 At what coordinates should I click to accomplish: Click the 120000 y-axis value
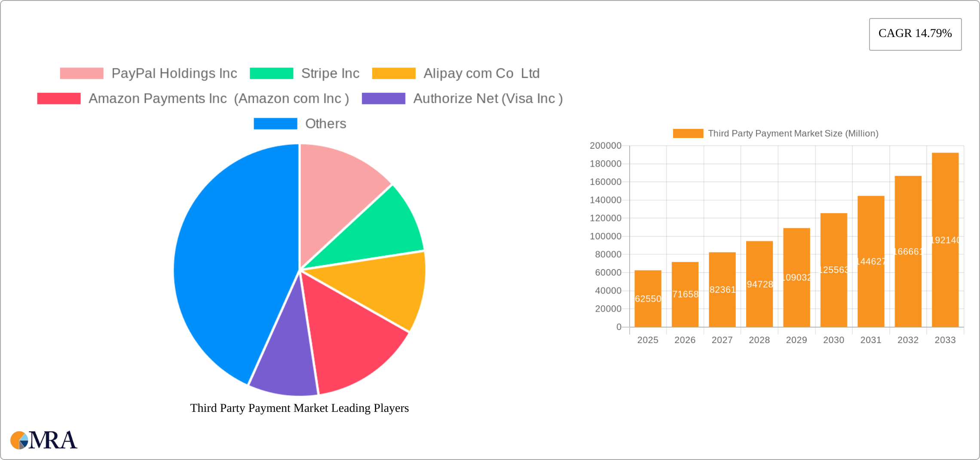[x=606, y=218]
